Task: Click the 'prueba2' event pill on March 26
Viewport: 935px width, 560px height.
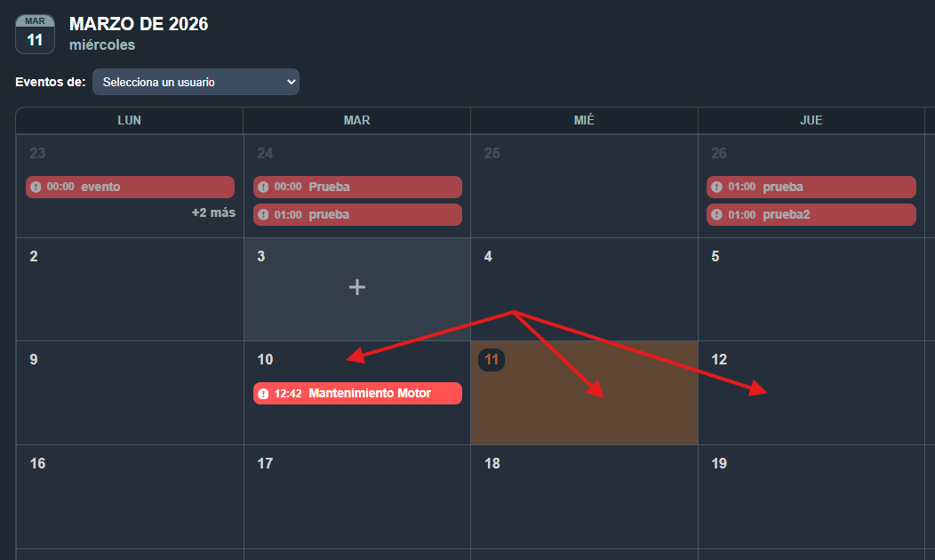Action: 811,214
